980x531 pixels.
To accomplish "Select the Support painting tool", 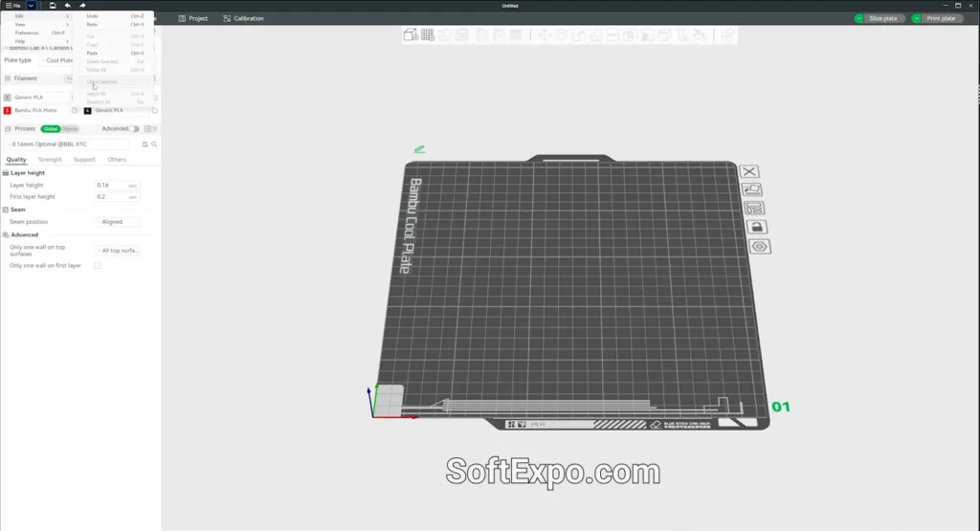I will click(648, 35).
